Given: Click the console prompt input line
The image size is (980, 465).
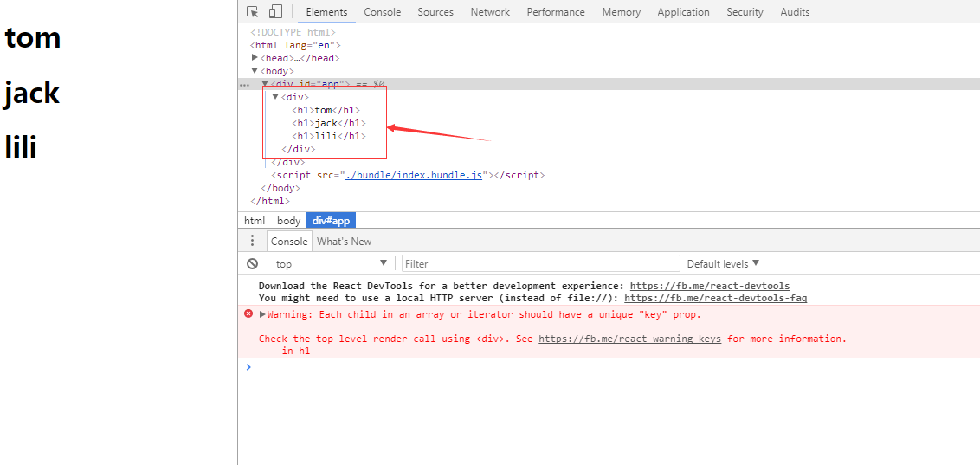Looking at the screenshot, I should pyautogui.click(x=613, y=367).
